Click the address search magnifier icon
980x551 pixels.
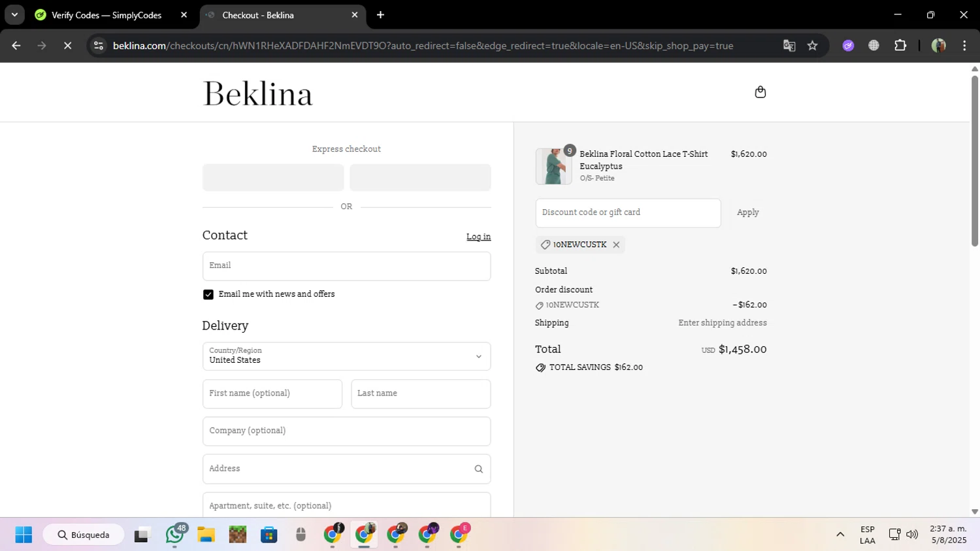coord(479,469)
